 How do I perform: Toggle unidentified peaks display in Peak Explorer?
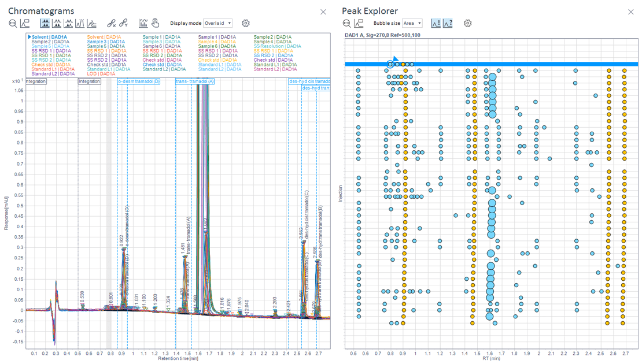point(448,24)
